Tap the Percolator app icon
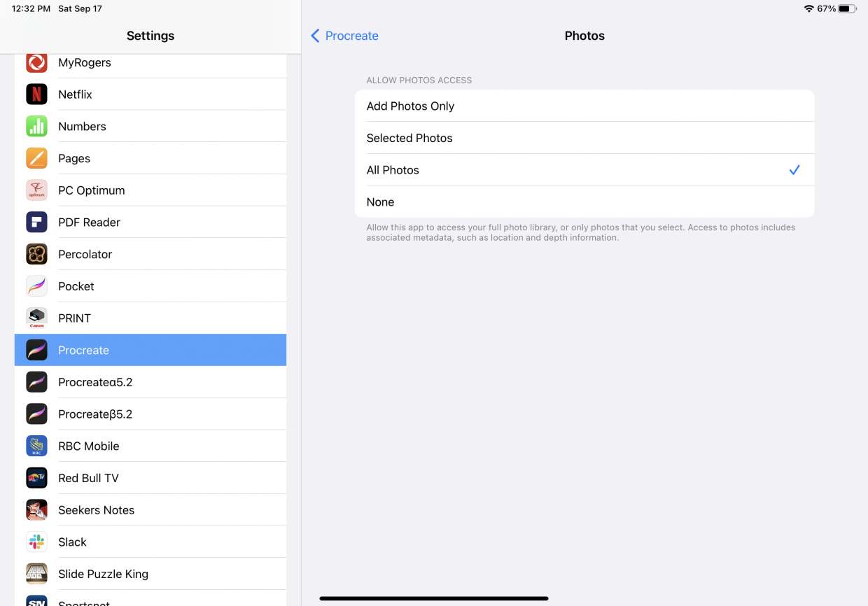The image size is (868, 606). pyautogui.click(x=36, y=254)
